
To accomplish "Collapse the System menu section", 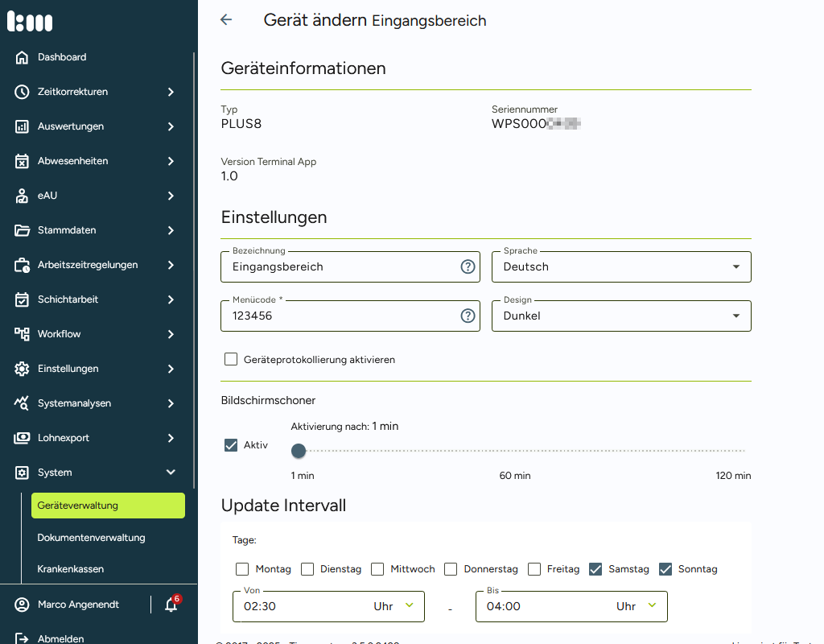I will [x=171, y=473].
